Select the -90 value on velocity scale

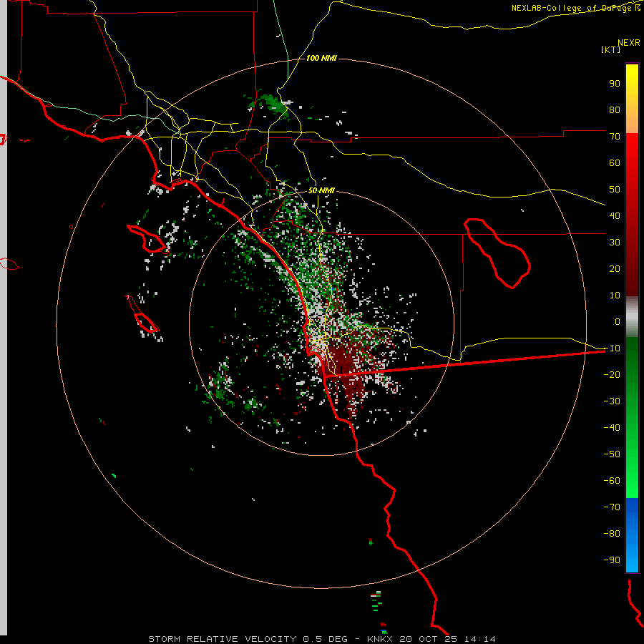point(612,560)
